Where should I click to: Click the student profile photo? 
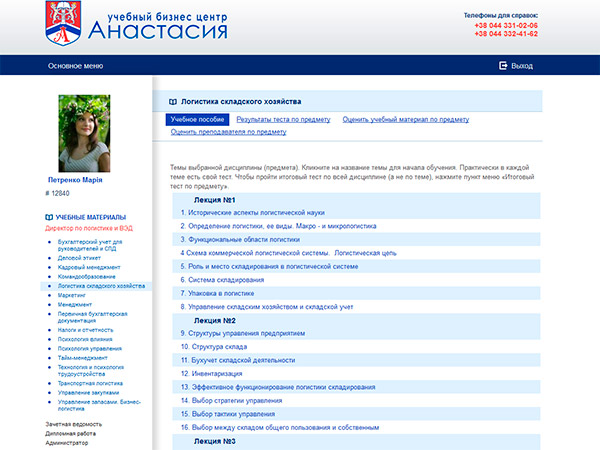click(84, 132)
